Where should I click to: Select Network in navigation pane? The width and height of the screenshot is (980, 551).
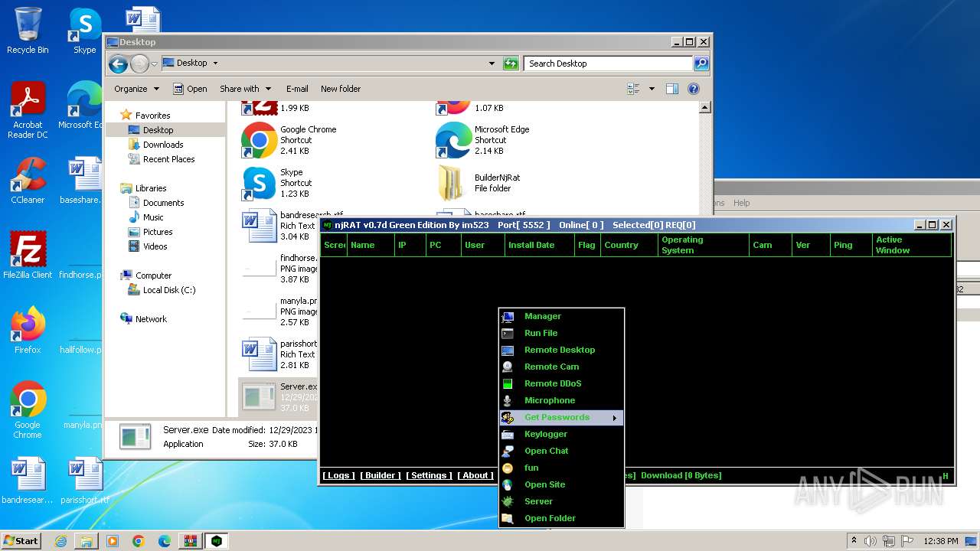pyautogui.click(x=151, y=319)
